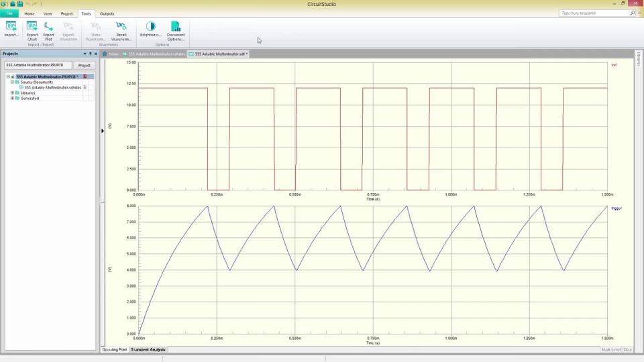Click the Mask Level button
This screenshot has width=644, height=362.
tap(610, 350)
